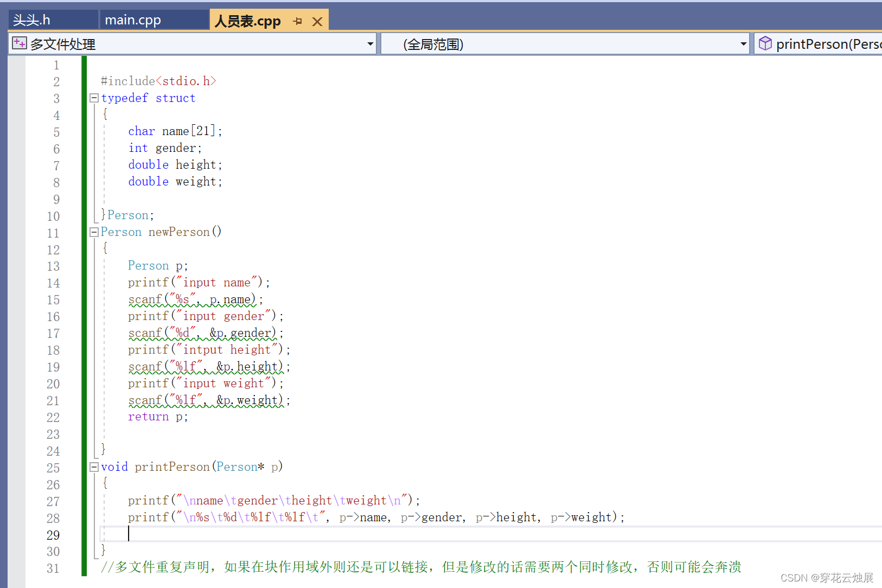
Task: Click printf("intput height") line
Action: click(x=209, y=350)
